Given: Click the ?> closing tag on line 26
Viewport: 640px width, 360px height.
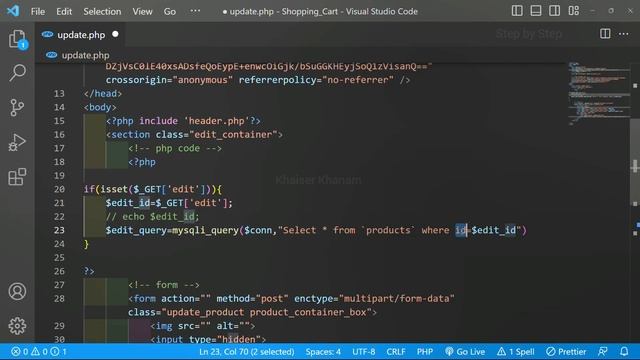Looking at the screenshot, I should 89,271.
